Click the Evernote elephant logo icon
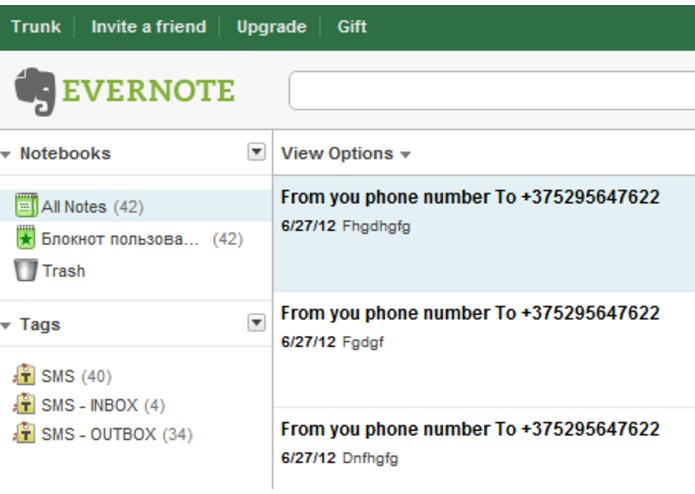The image size is (695, 494). pyautogui.click(x=35, y=91)
